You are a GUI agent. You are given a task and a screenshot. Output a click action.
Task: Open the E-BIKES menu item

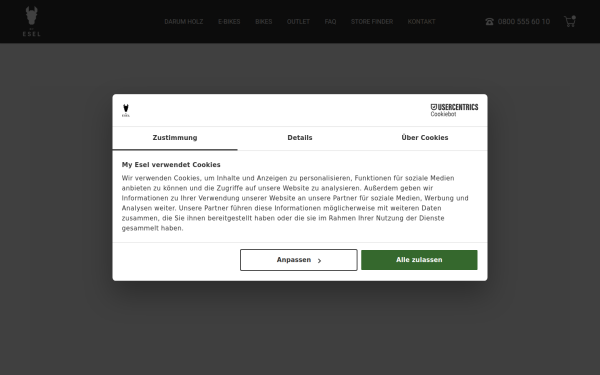point(229,22)
